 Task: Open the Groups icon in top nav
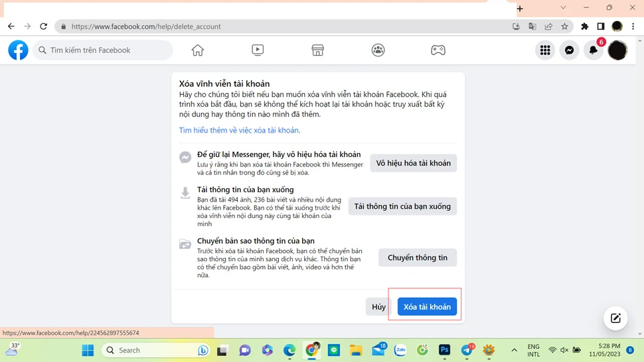coord(378,50)
